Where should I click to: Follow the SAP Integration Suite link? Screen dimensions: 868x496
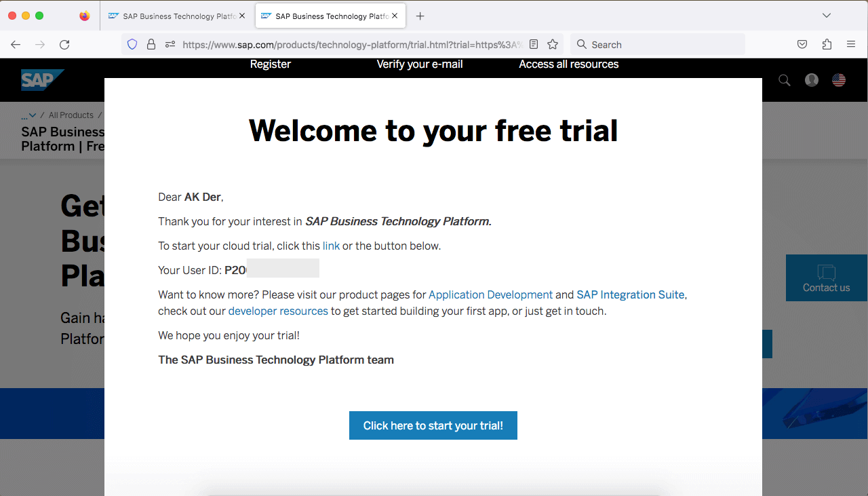[x=630, y=295]
